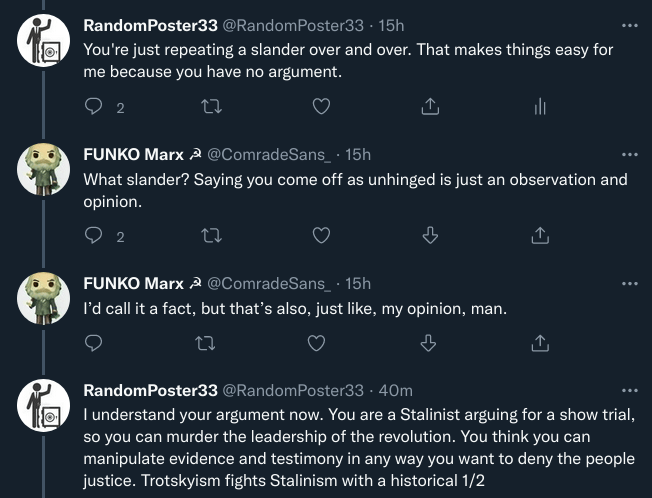Reply to the "repeating a slander" tweet
The image size is (652, 498).
click(94, 107)
